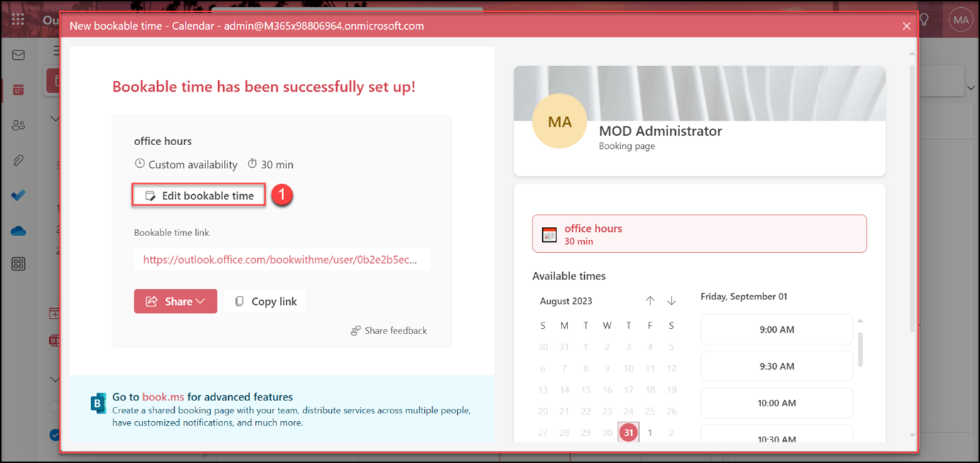
Task: Open the Files paperclip icon in sidebar
Action: (x=18, y=161)
